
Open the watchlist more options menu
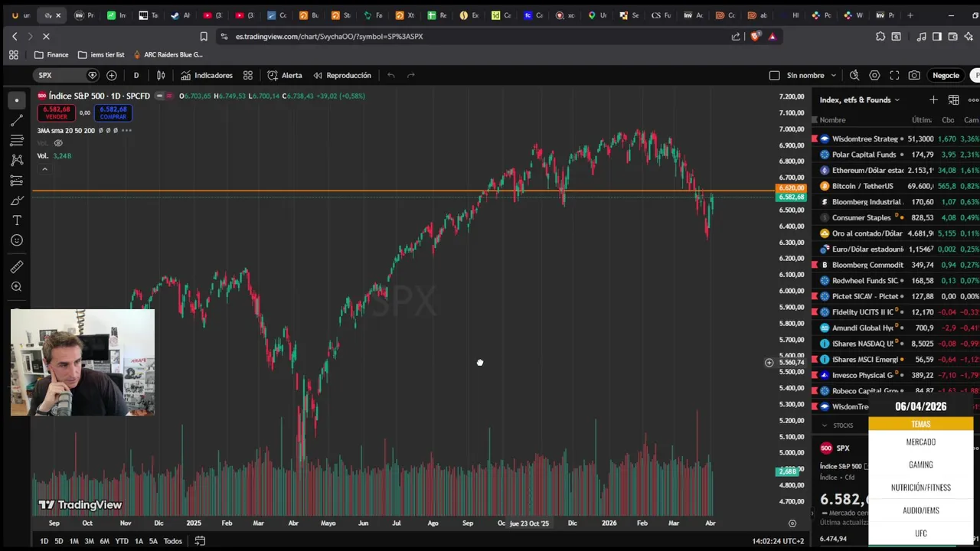(x=973, y=99)
